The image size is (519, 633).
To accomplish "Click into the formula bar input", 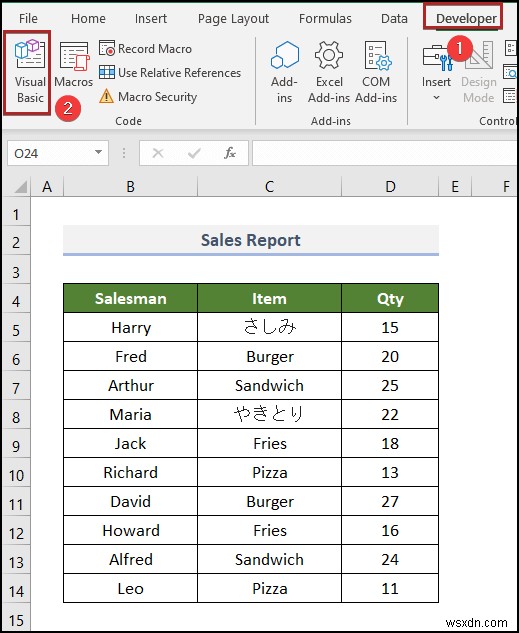I will tap(385, 153).
